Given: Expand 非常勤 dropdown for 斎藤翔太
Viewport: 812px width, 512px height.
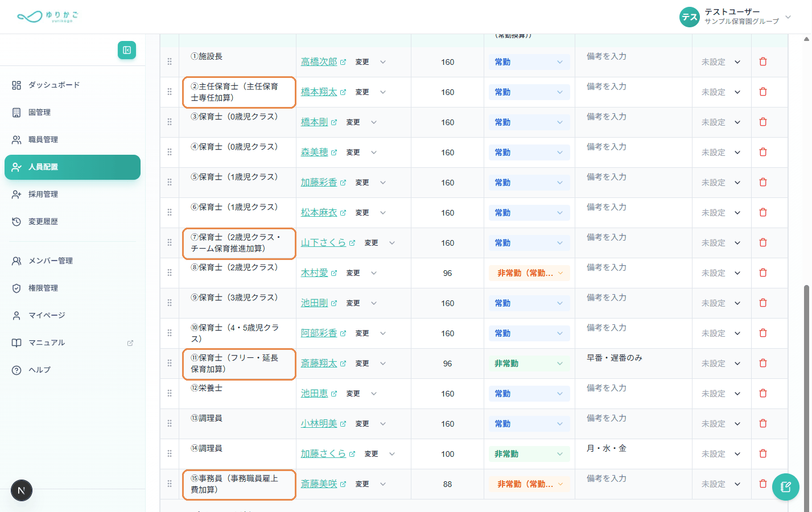Looking at the screenshot, I should pyautogui.click(x=529, y=364).
